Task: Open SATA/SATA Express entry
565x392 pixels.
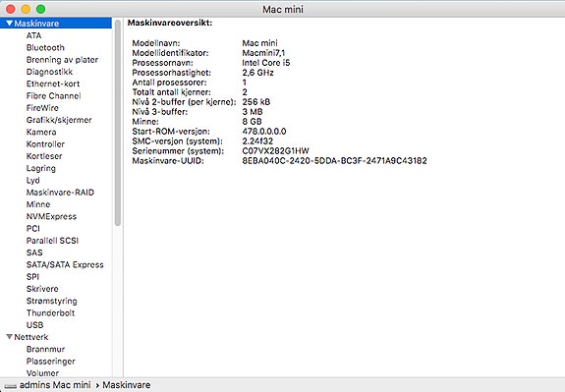Action: pyautogui.click(x=65, y=265)
